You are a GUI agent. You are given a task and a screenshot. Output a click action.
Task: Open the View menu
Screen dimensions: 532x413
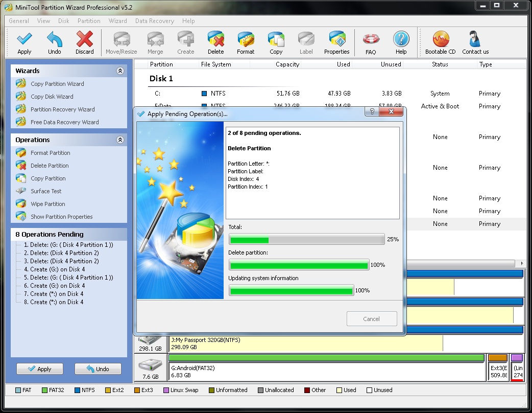coord(43,21)
